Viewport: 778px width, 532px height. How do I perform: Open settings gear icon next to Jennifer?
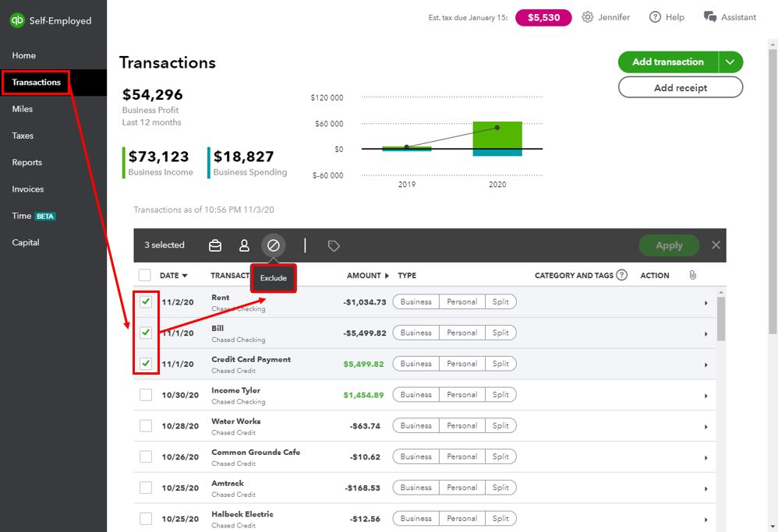pyautogui.click(x=588, y=17)
